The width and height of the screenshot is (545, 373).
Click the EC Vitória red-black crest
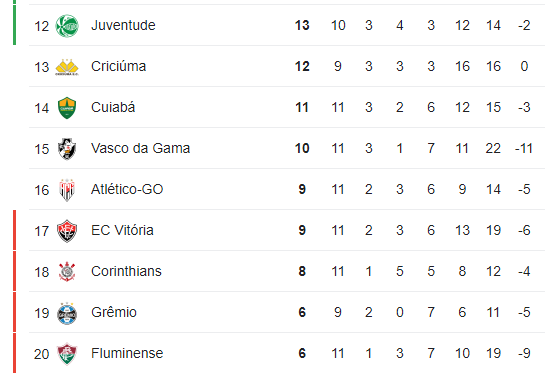67,231
